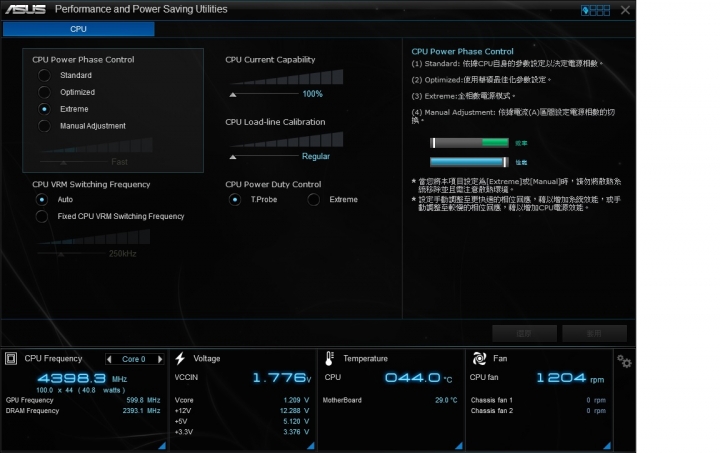The height and width of the screenshot is (453, 720).
Task: Click the MotherBoard 29.0 °C value
Action: click(446, 400)
